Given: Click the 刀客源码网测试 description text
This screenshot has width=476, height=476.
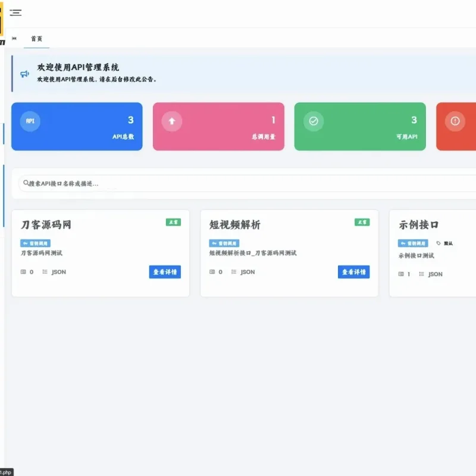Looking at the screenshot, I should 41,253.
